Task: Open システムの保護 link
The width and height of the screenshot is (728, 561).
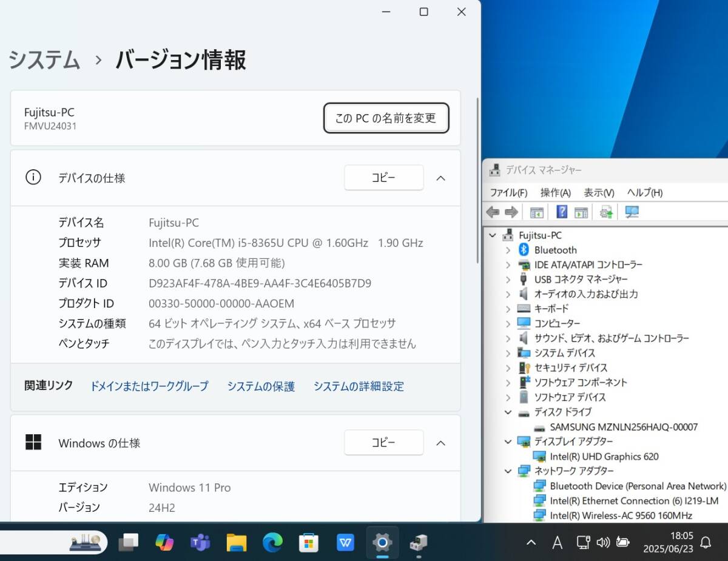Action: [x=261, y=386]
